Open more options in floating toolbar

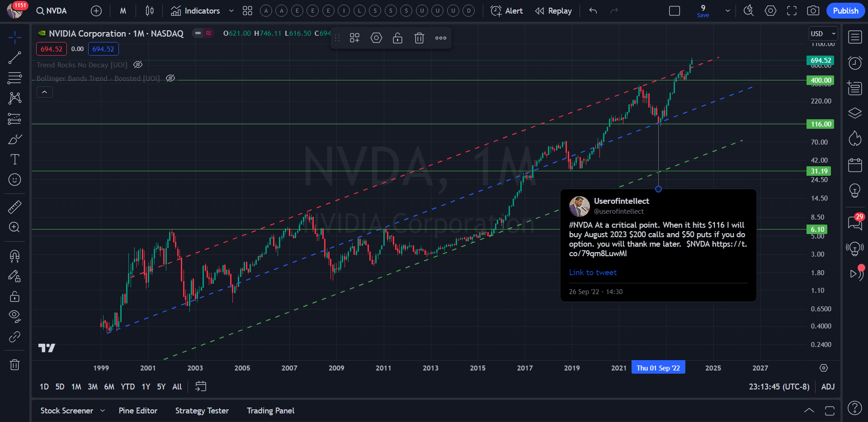[441, 38]
